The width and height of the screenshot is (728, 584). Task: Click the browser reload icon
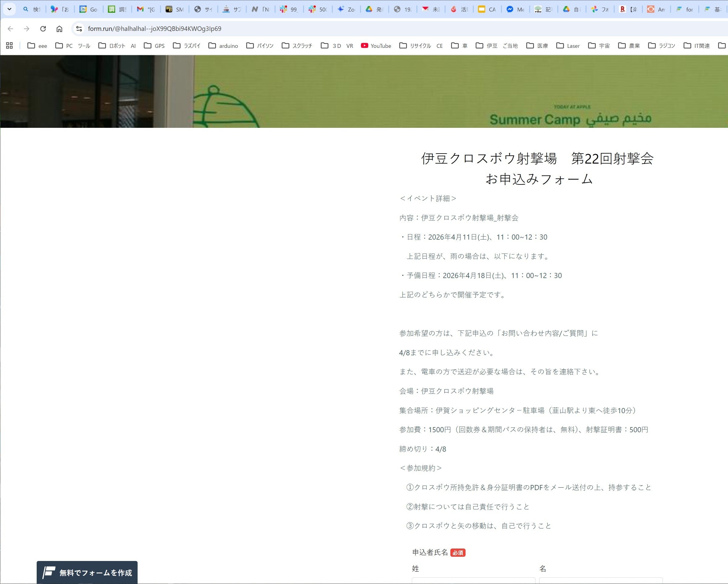(x=43, y=29)
